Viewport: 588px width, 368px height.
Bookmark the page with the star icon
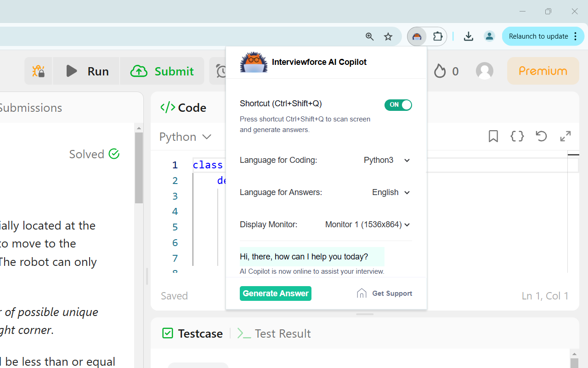[x=388, y=36]
